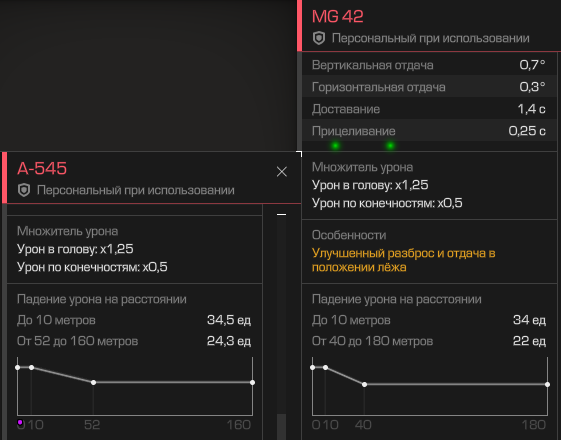The width and height of the screenshot is (561, 440).
Task: Click the A-545 panel scrollbar thumb
Action: click(282, 427)
